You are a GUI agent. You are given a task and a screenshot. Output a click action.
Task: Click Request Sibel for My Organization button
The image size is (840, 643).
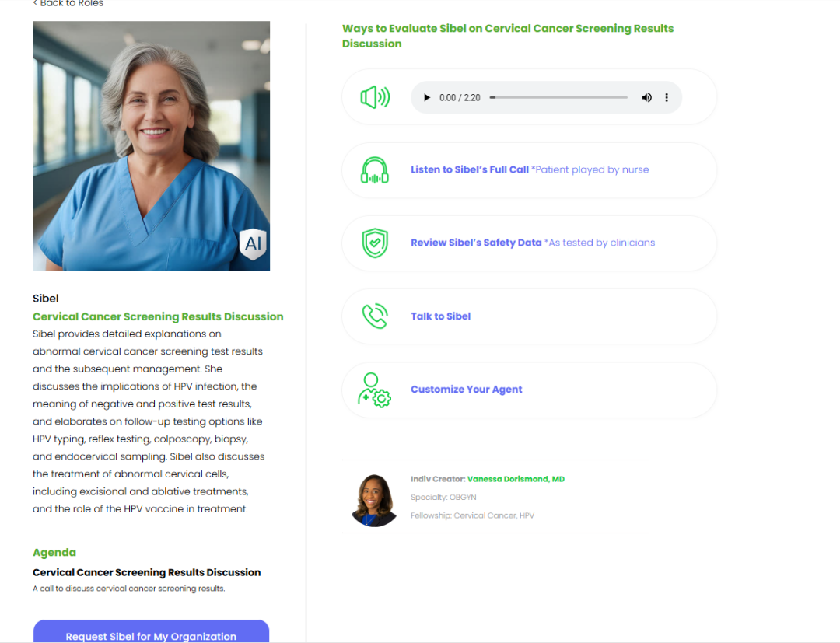151,632
